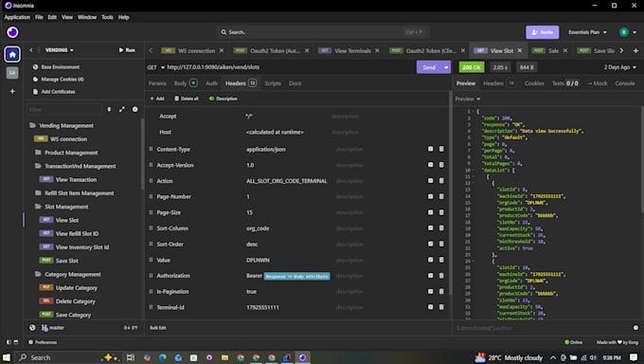The height and width of the screenshot is (364, 644).
Task: Go back using the arrow beside VENDING
Action: (31, 50)
